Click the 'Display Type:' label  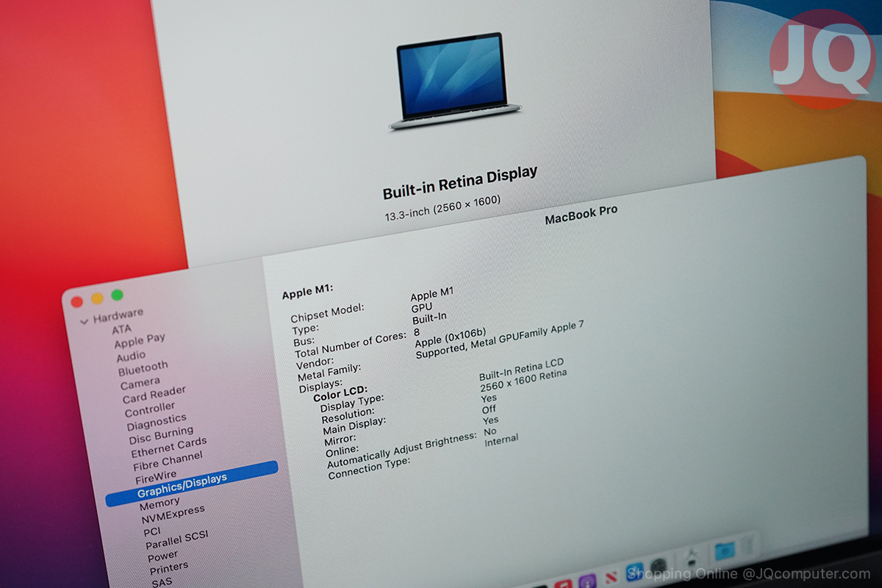pyautogui.click(x=352, y=403)
